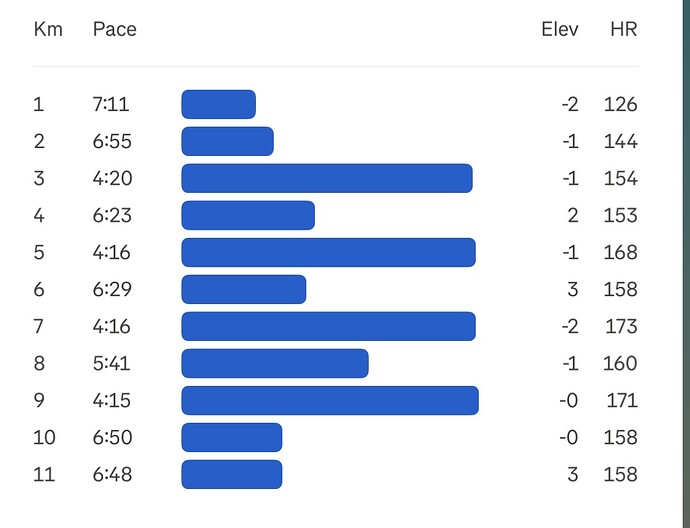Click the km 11 row number

pyautogui.click(x=42, y=474)
